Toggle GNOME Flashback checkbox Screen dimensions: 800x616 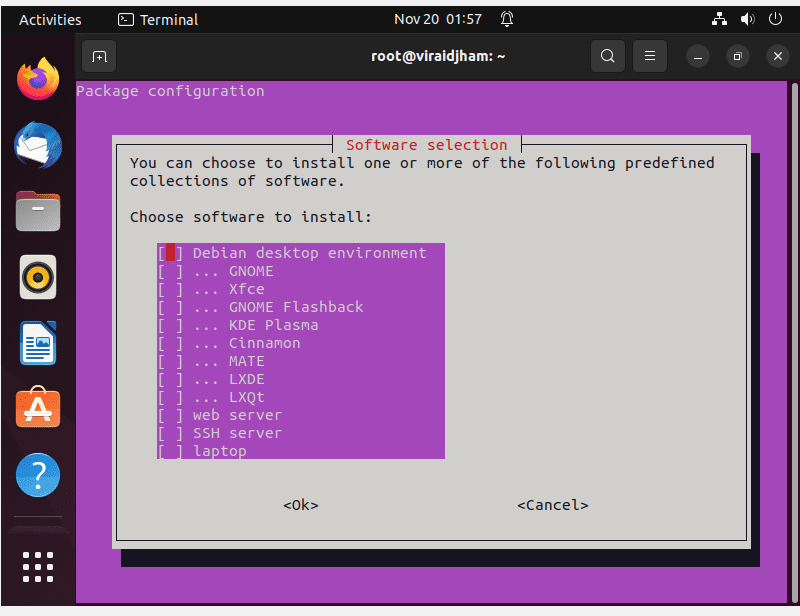click(170, 307)
